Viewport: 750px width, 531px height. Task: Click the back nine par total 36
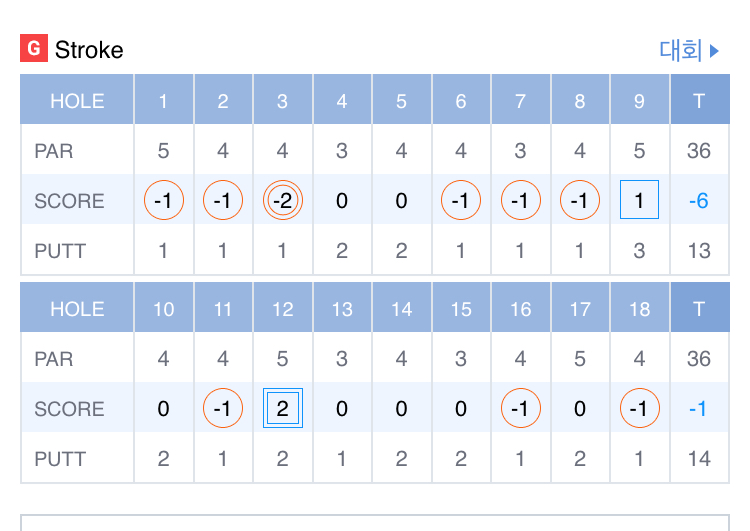coord(699,359)
